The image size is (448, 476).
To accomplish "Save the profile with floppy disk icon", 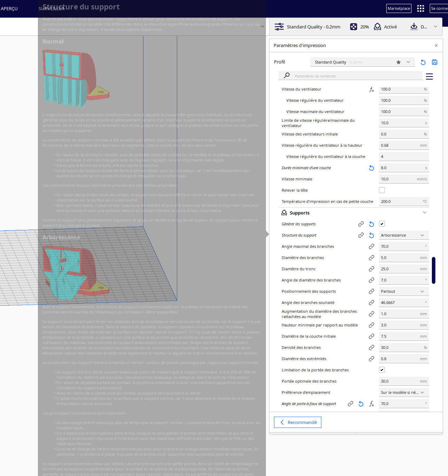I will pos(435,62).
